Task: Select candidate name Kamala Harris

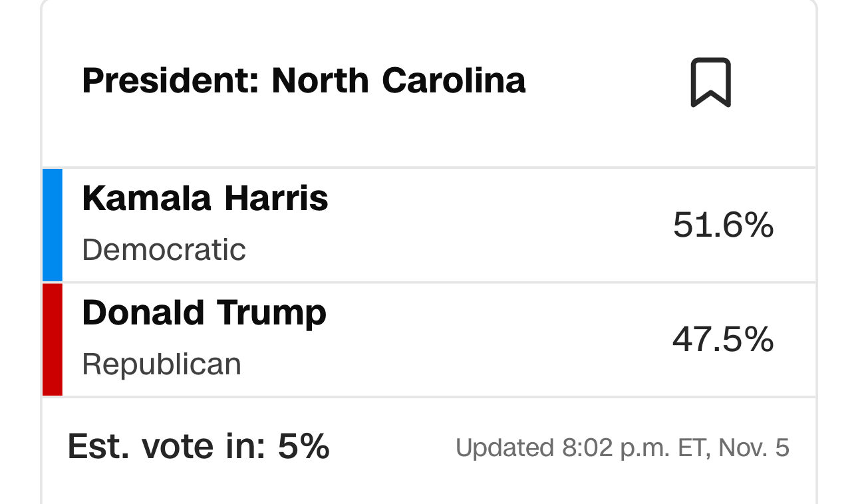Action: (x=205, y=198)
